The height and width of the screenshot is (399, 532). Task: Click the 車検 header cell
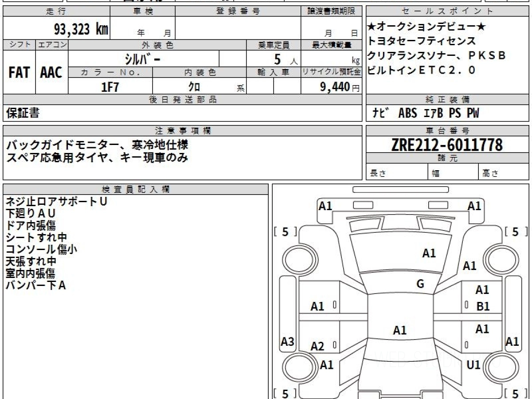point(143,12)
